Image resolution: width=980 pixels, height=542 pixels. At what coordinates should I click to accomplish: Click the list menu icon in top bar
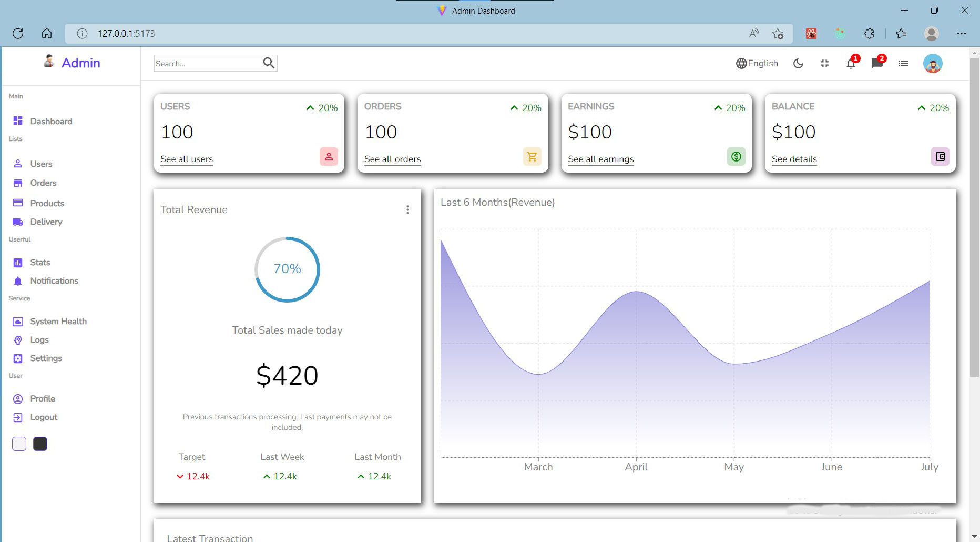pos(903,64)
